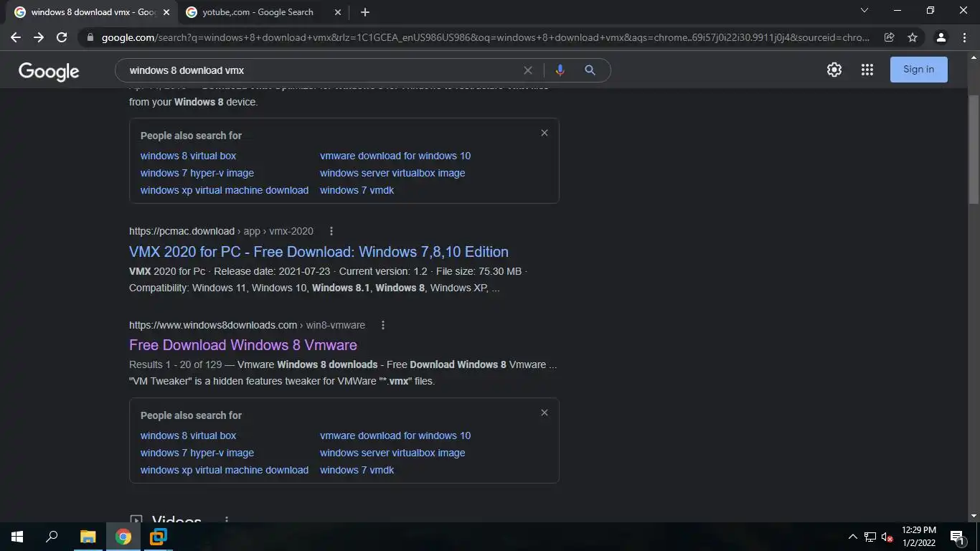Open muted volume tray icon
Image resolution: width=980 pixels, height=551 pixels.
887,537
